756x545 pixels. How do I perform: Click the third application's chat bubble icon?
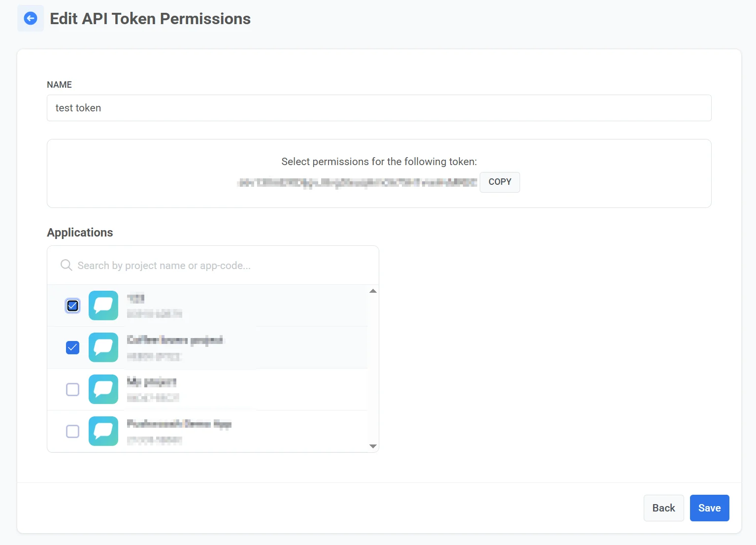103,389
